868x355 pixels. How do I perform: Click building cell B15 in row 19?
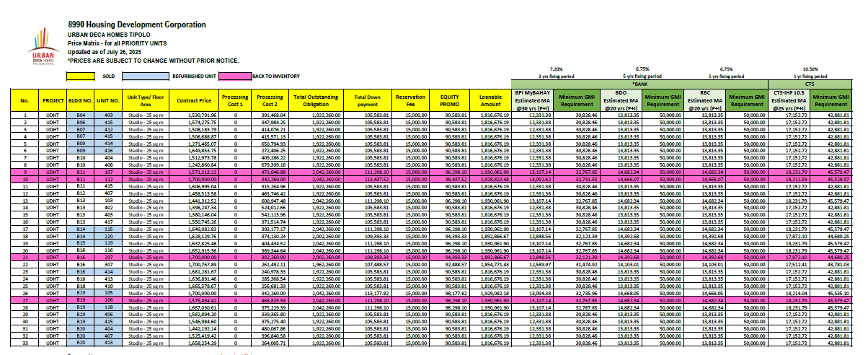pyautogui.click(x=81, y=242)
